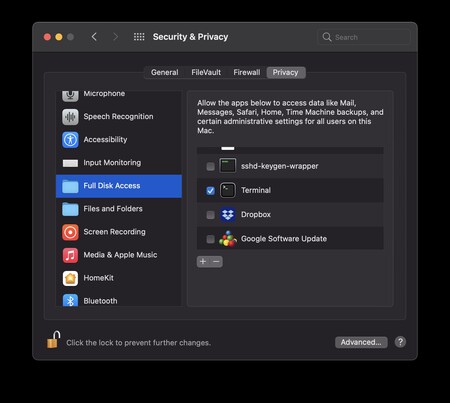
Task: Click the lock icon to prevent changes
Action: point(53,340)
